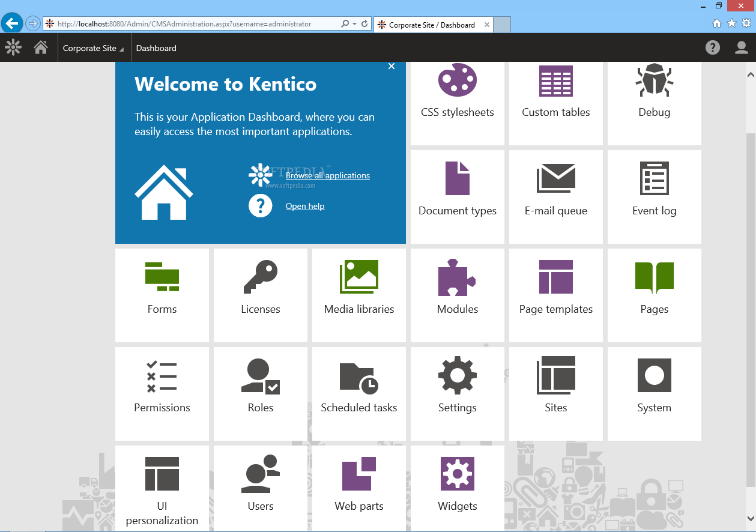Open the Debug application tile
This screenshot has width=756, height=532.
coord(655,103)
